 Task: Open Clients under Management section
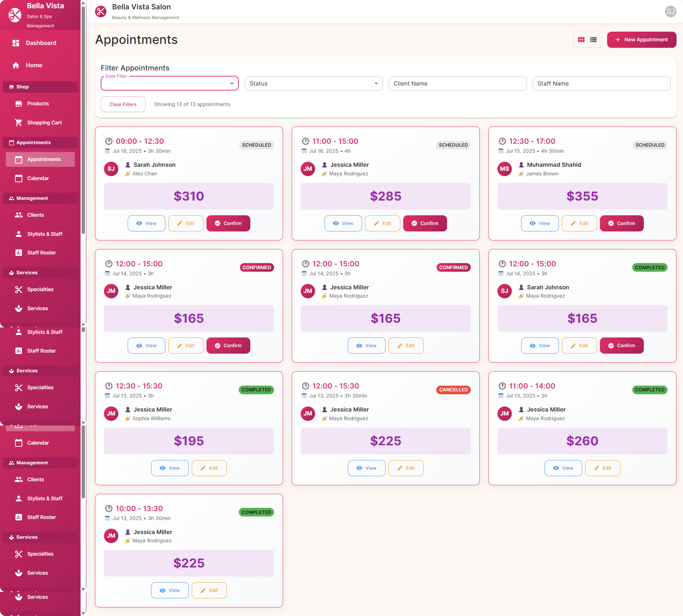[x=35, y=215]
